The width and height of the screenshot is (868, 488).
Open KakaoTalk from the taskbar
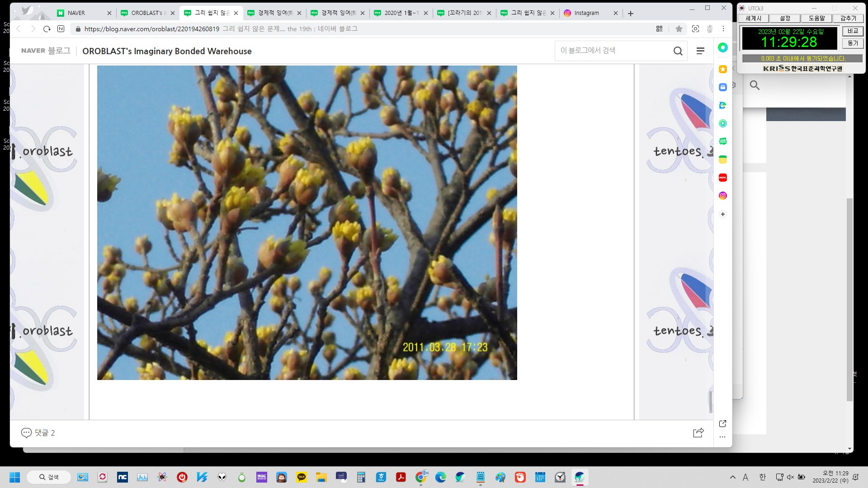coord(302,477)
